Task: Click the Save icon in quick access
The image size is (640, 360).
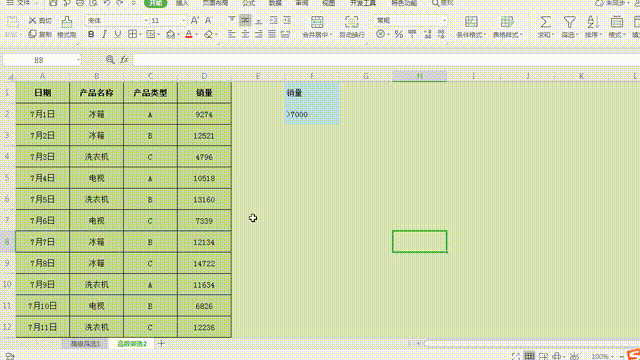Action: click(x=53, y=3)
